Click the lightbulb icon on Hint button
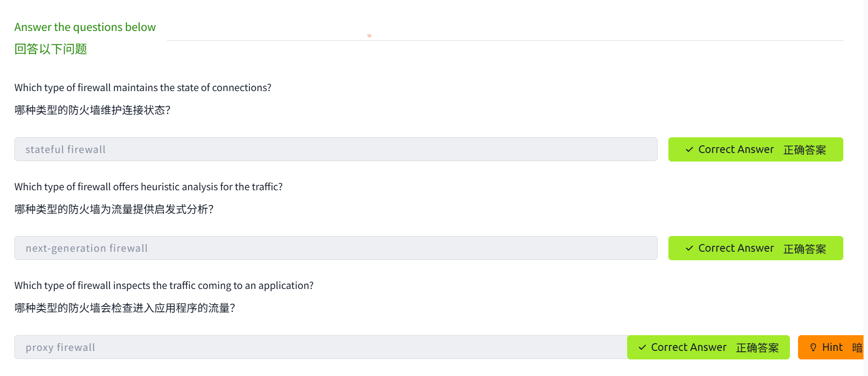Screen dimensions: 868x376 813,348
